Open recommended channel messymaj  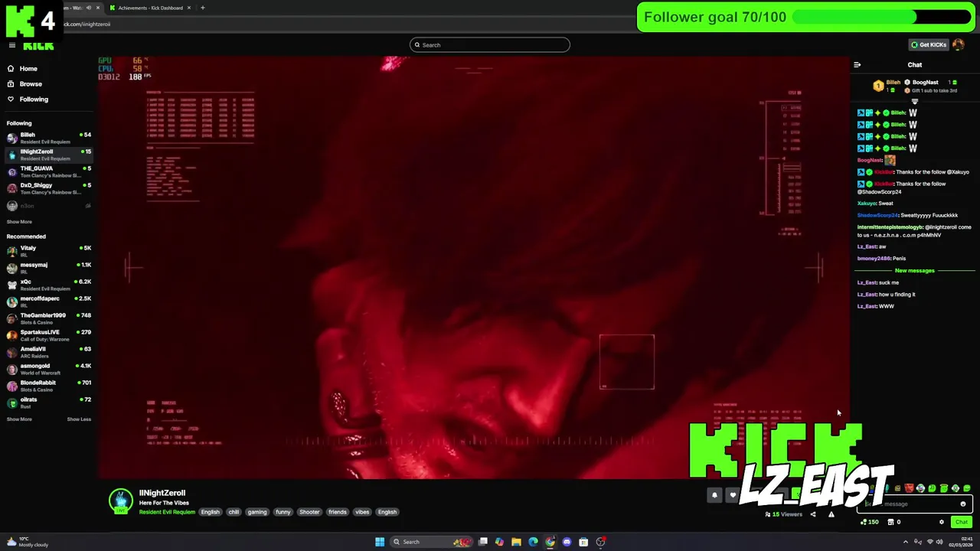pos(47,268)
